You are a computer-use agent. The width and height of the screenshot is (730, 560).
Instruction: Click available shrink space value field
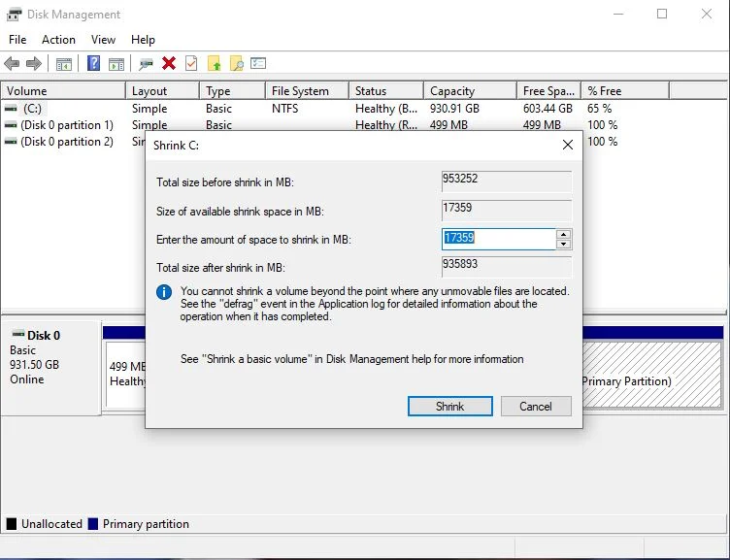(507, 211)
